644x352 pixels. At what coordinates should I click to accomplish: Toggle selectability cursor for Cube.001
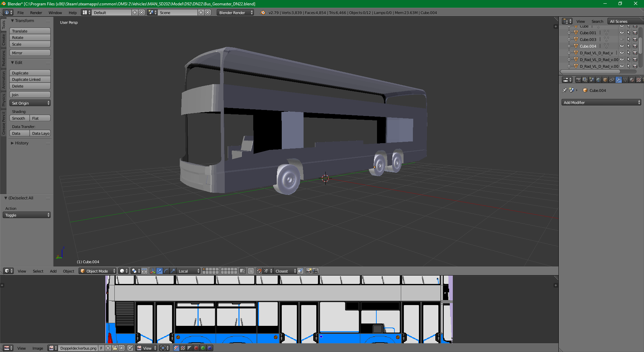tap(629, 33)
